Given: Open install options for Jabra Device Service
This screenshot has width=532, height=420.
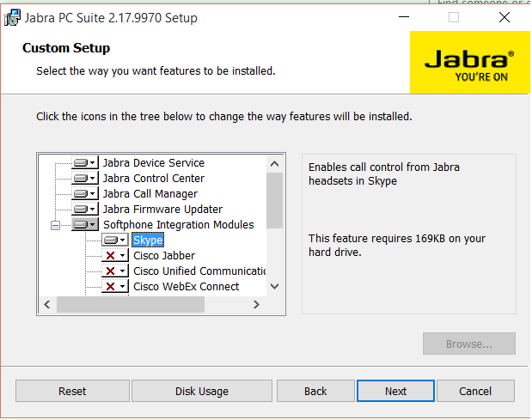Looking at the screenshot, I should [x=85, y=163].
